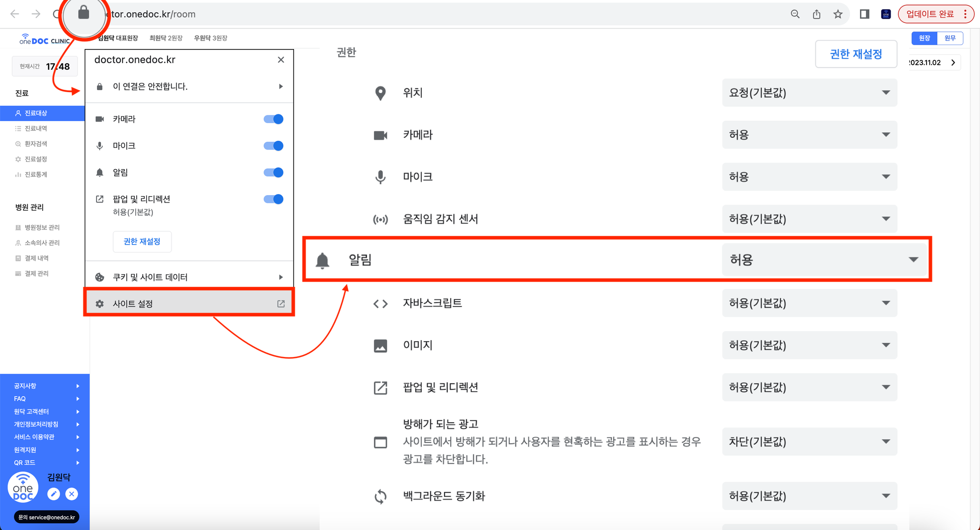Disable the 알림 switch in popup

[x=273, y=173]
